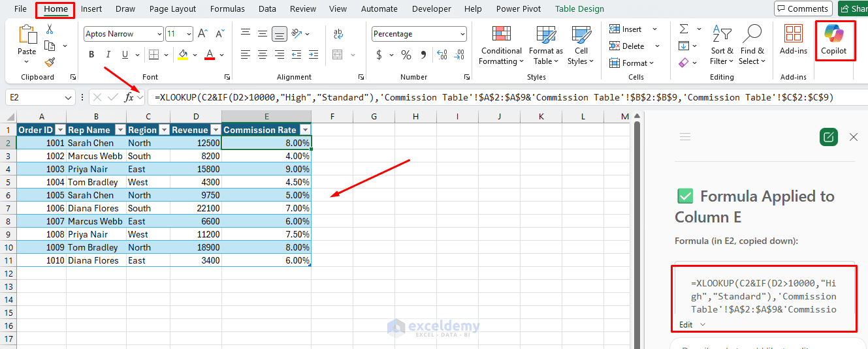The height and width of the screenshot is (349, 868).
Task: Click the Delete cells button
Action: [x=627, y=46]
